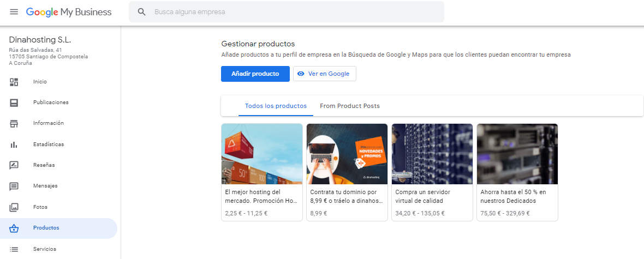Click the '8,99 €' price text
Image resolution: width=644 pixels, height=259 pixels.
coord(318,213)
